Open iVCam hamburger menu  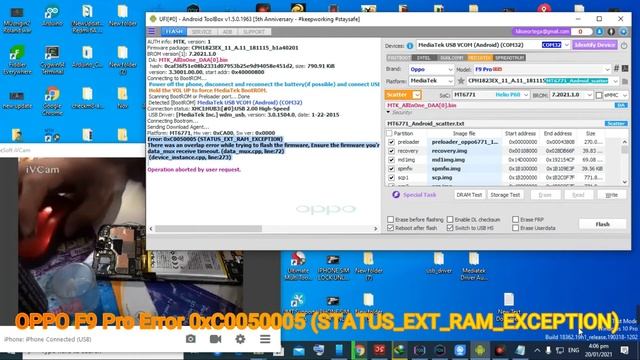pos(265,339)
